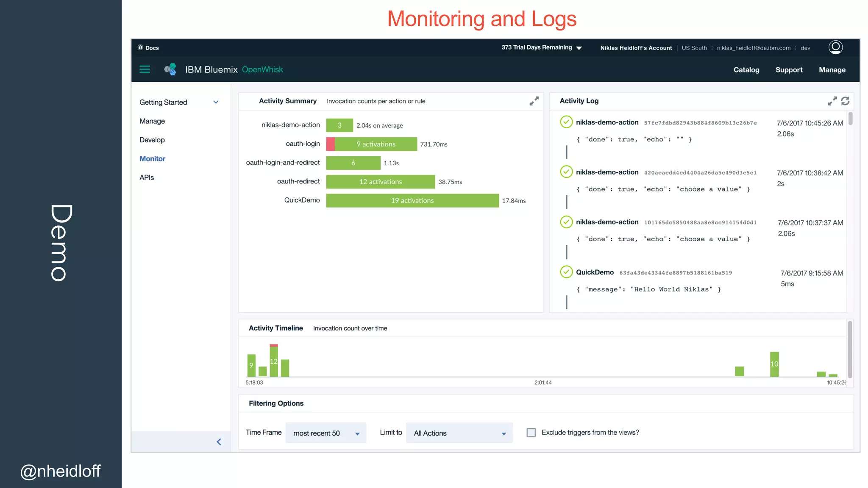Image resolution: width=868 pixels, height=488 pixels.
Task: Check Exclude triggers from the views
Action: [x=531, y=433]
